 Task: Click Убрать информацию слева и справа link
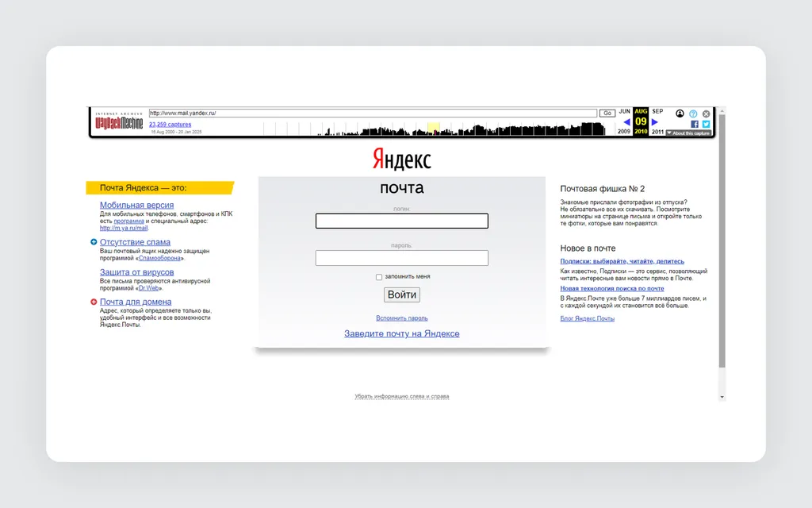pos(402,397)
